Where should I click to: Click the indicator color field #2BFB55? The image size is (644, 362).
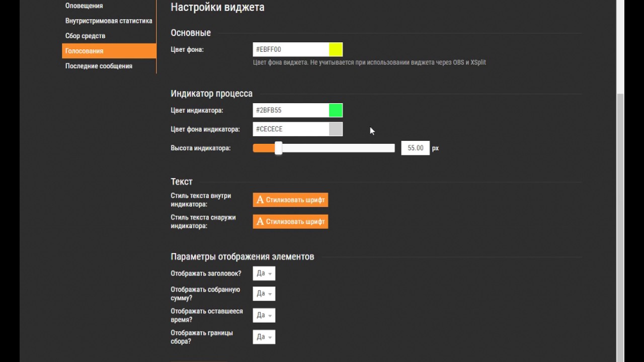291,110
